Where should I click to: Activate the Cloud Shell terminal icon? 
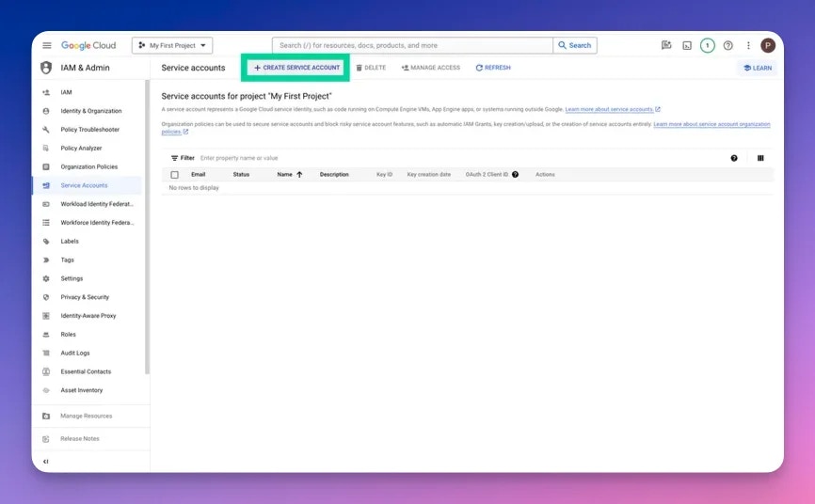[687, 46]
